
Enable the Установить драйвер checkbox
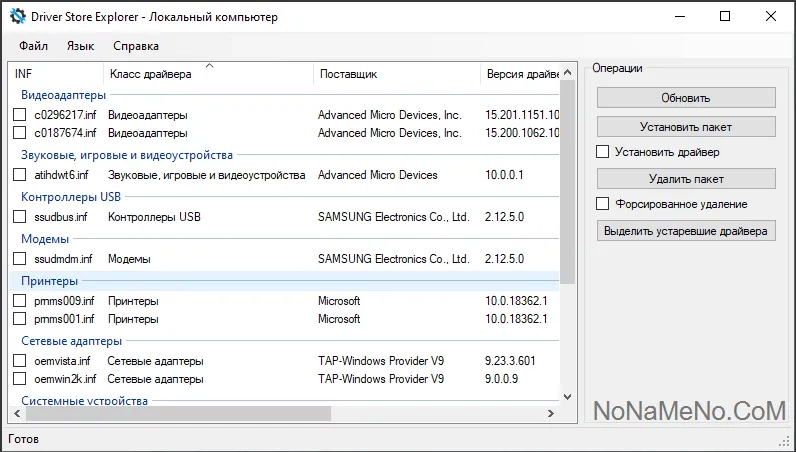click(603, 153)
